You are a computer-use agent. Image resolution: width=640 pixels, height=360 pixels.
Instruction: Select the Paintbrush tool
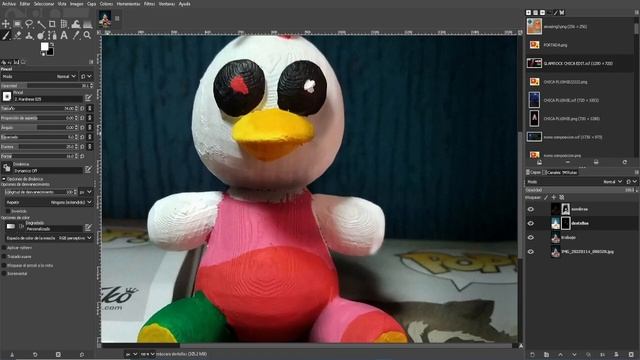coord(6,36)
